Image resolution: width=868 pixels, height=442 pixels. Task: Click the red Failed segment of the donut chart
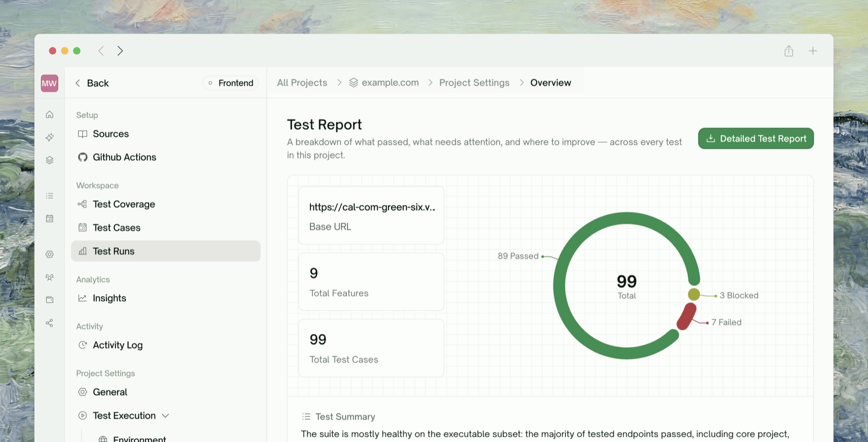click(x=686, y=317)
